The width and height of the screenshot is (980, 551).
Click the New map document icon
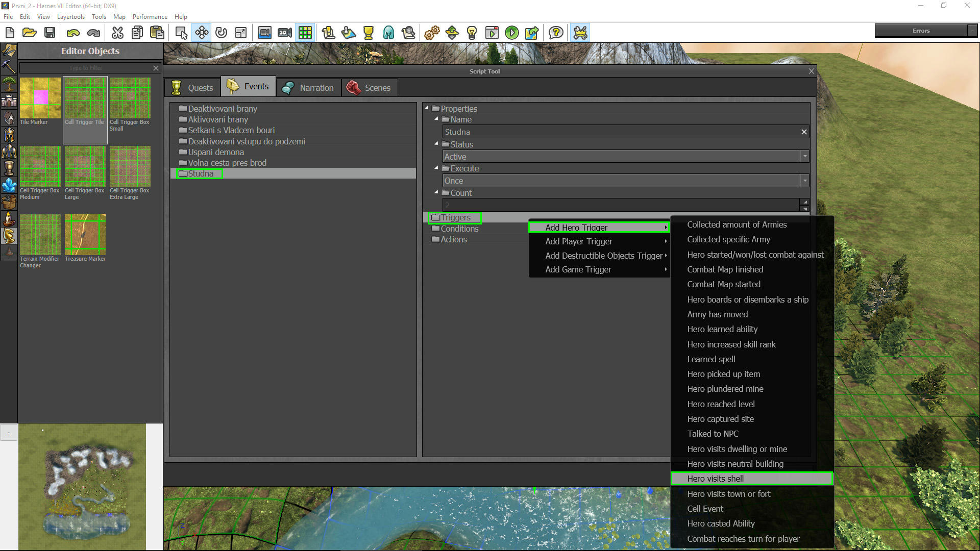tap(10, 33)
